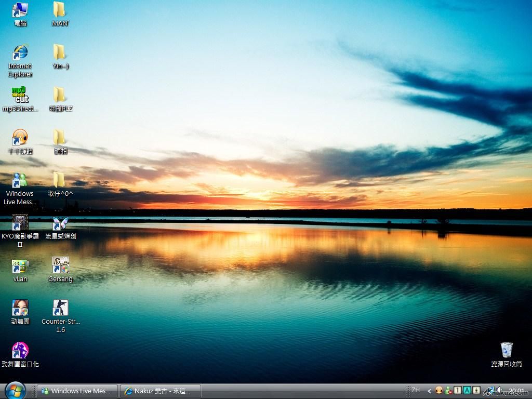Image resolution: width=532 pixels, height=399 pixels.
Task: Select the 千千靜聽 music player icon
Action: click(x=20, y=138)
